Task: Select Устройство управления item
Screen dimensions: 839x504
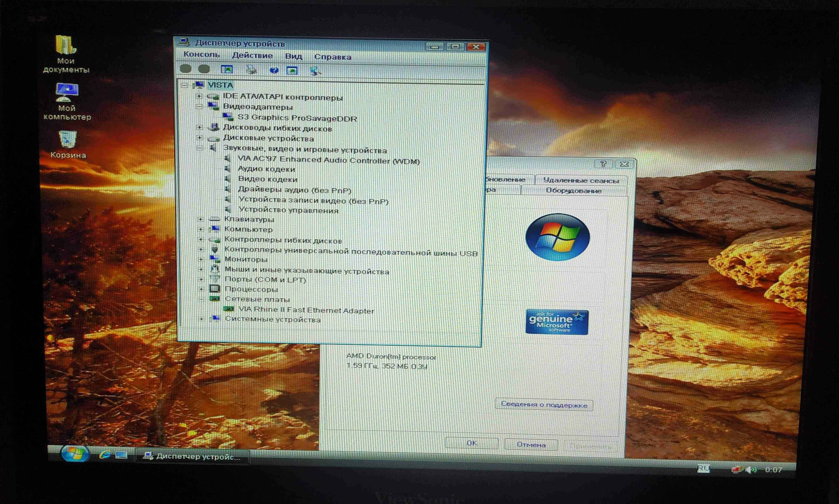Action: [x=288, y=210]
